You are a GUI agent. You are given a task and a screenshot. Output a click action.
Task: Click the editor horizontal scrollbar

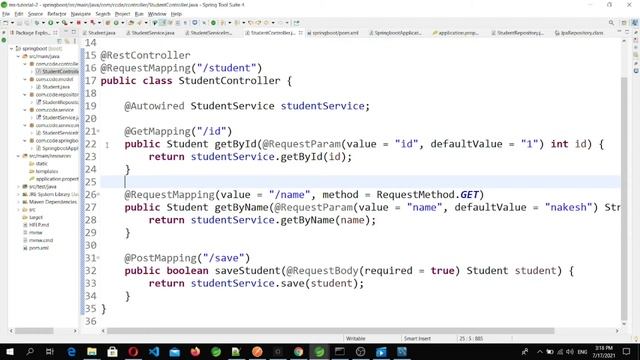click(x=331, y=331)
